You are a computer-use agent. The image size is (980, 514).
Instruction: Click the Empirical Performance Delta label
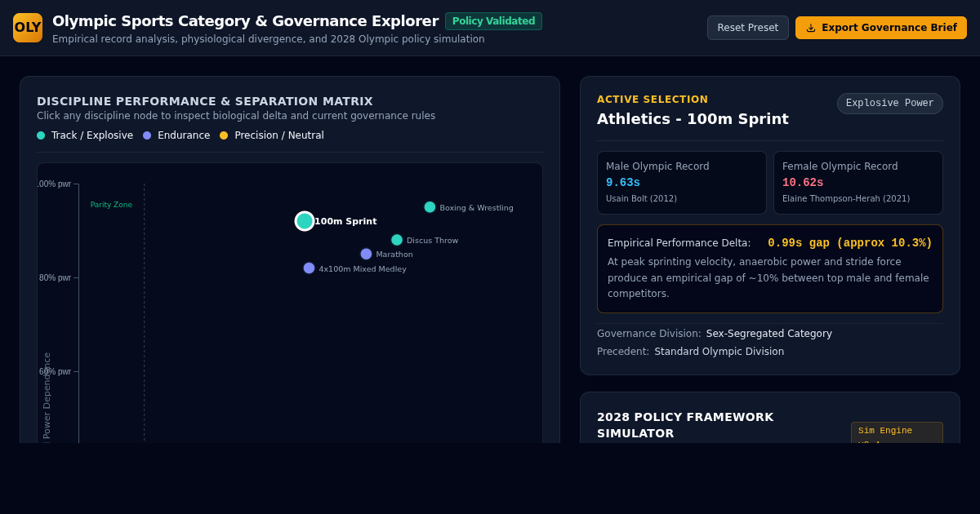[x=679, y=243]
